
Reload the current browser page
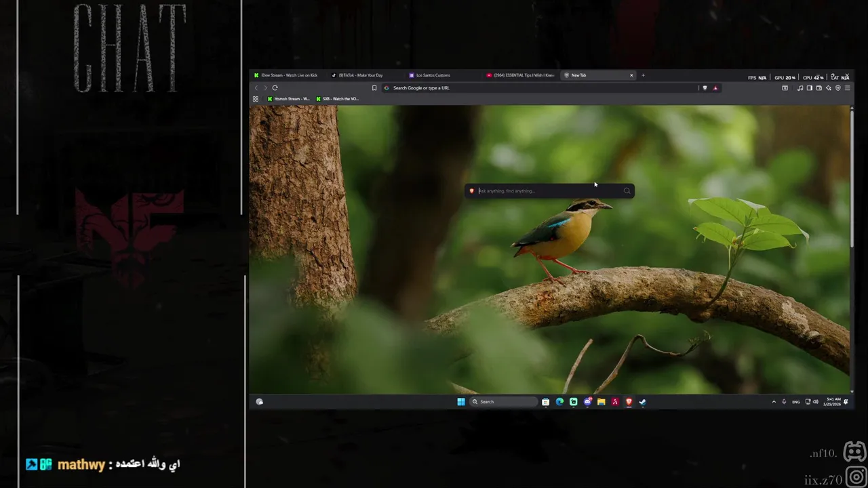pyautogui.click(x=275, y=87)
